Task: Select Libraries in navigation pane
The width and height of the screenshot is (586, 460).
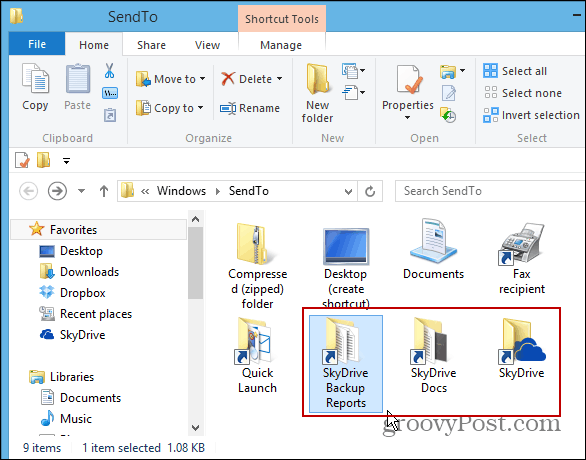Action: pos(62,377)
